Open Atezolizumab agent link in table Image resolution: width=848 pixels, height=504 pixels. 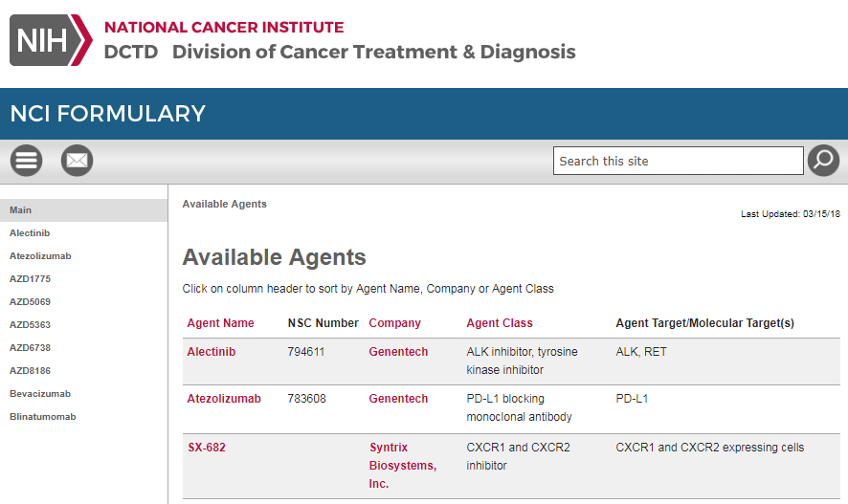[x=224, y=399]
